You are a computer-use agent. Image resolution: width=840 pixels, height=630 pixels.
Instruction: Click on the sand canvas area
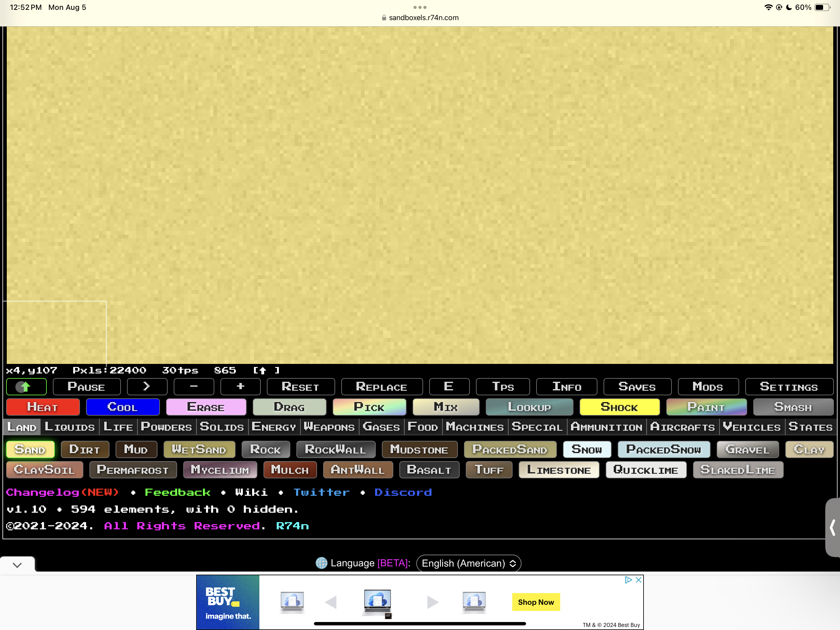pos(418,190)
